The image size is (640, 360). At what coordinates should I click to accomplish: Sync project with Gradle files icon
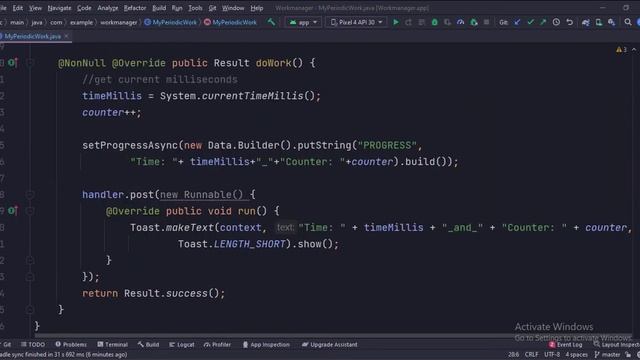[x=586, y=22]
